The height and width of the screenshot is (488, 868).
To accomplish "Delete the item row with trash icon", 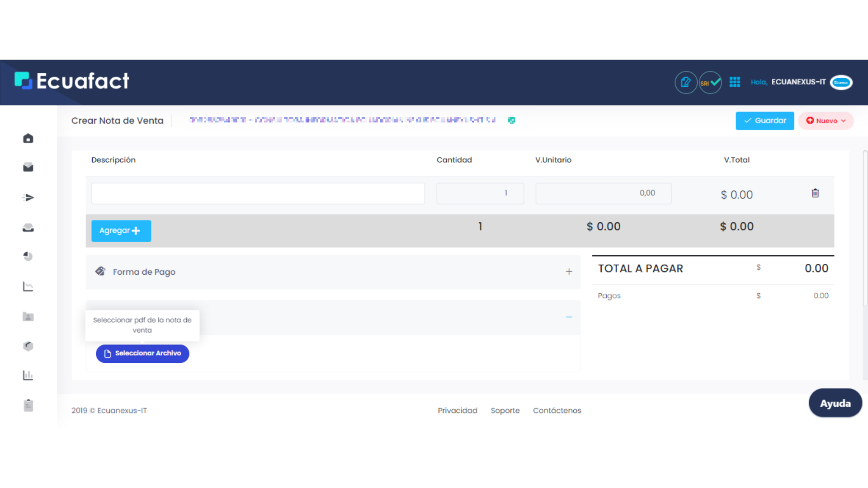I will [x=815, y=193].
